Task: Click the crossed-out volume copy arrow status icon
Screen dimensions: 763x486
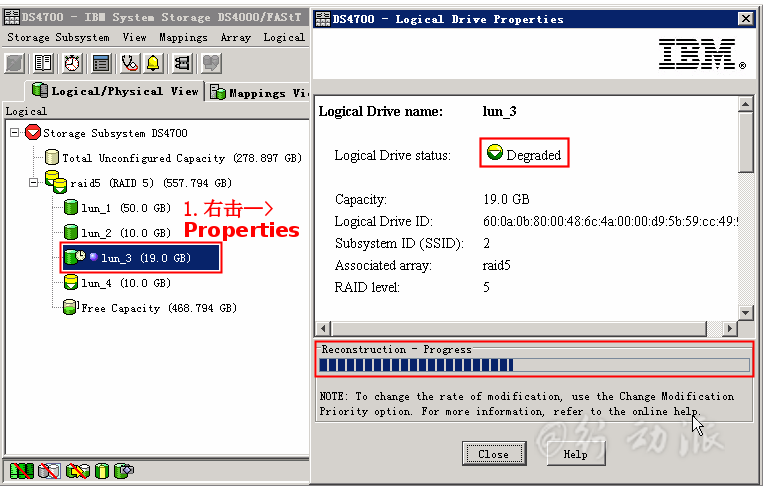Action: pos(78,470)
